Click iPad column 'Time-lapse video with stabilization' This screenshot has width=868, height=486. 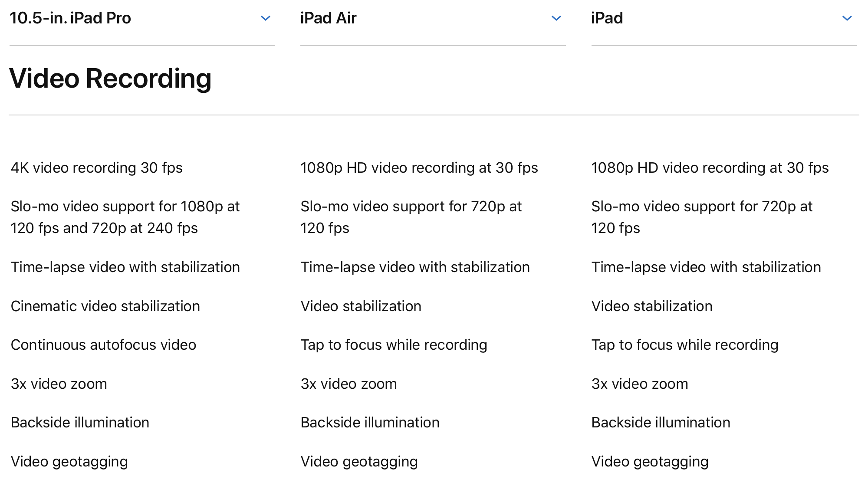(x=706, y=267)
